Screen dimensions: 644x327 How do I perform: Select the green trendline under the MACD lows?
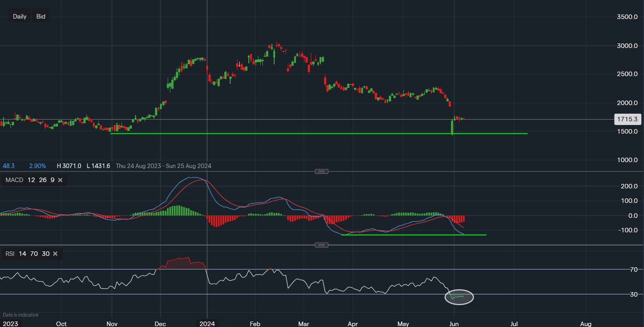408,235
